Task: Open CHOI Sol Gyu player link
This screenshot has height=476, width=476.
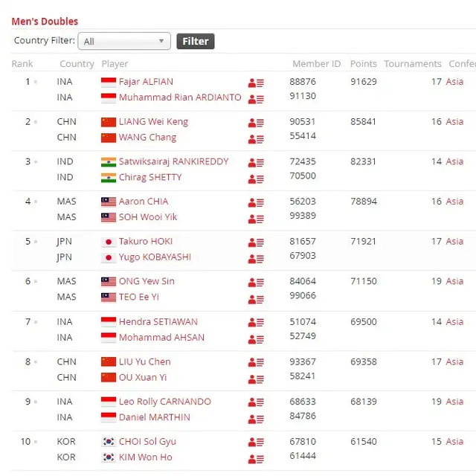Action: [x=147, y=442]
